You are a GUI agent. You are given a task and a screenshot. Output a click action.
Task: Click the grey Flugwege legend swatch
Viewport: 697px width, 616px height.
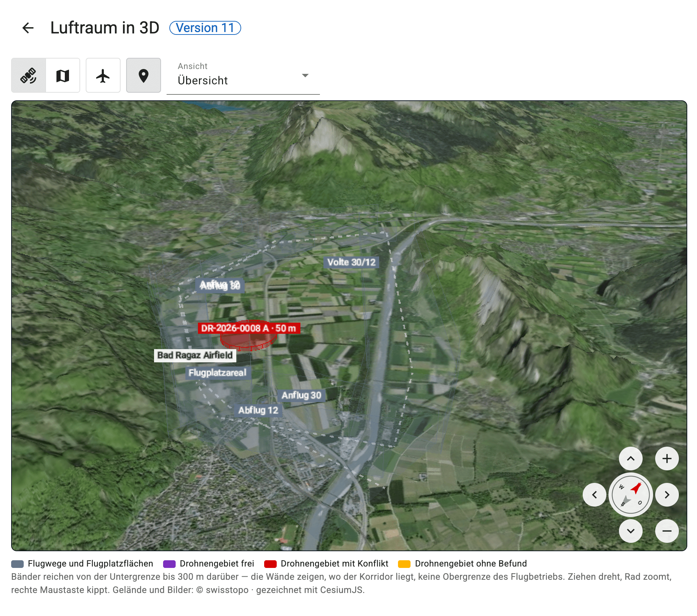(x=17, y=564)
